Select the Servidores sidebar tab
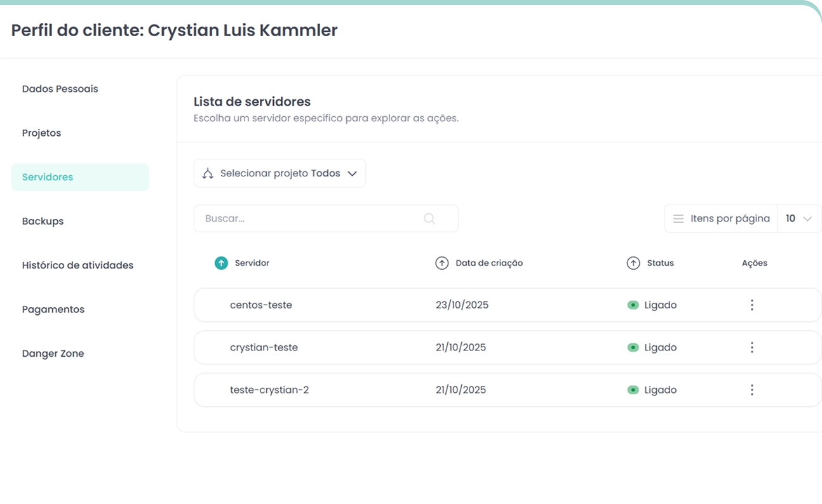Screen dimensions: 822x504 point(48,177)
